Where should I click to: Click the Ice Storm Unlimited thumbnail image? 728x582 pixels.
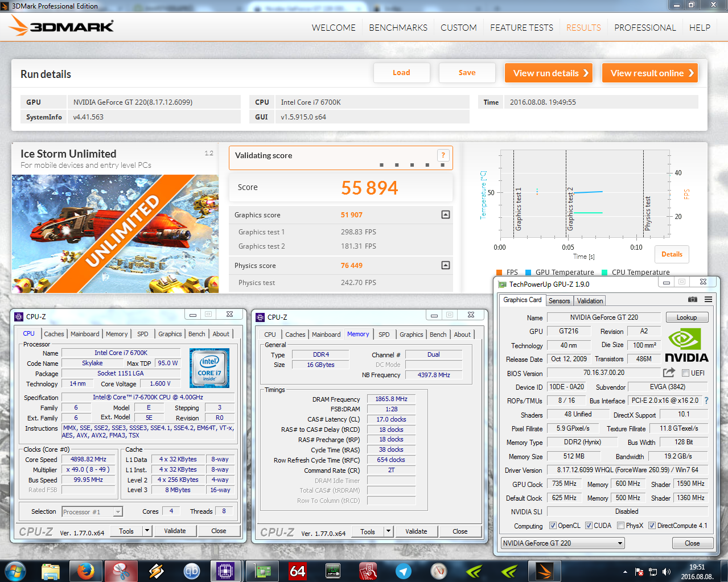(x=115, y=234)
